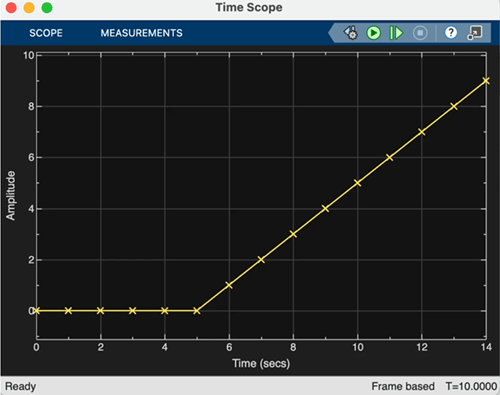Open the configuration gear icon in toolbar

(x=351, y=33)
